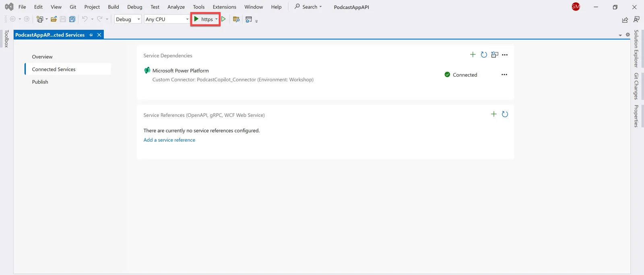Add a service reference using plus icon
The width and height of the screenshot is (644, 275).
(x=494, y=114)
